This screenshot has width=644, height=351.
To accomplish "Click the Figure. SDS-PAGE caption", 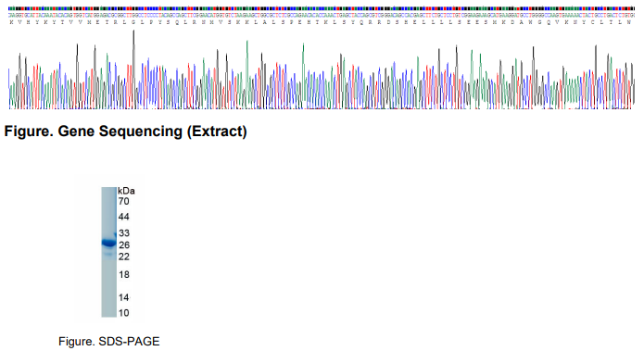I will (108, 341).
